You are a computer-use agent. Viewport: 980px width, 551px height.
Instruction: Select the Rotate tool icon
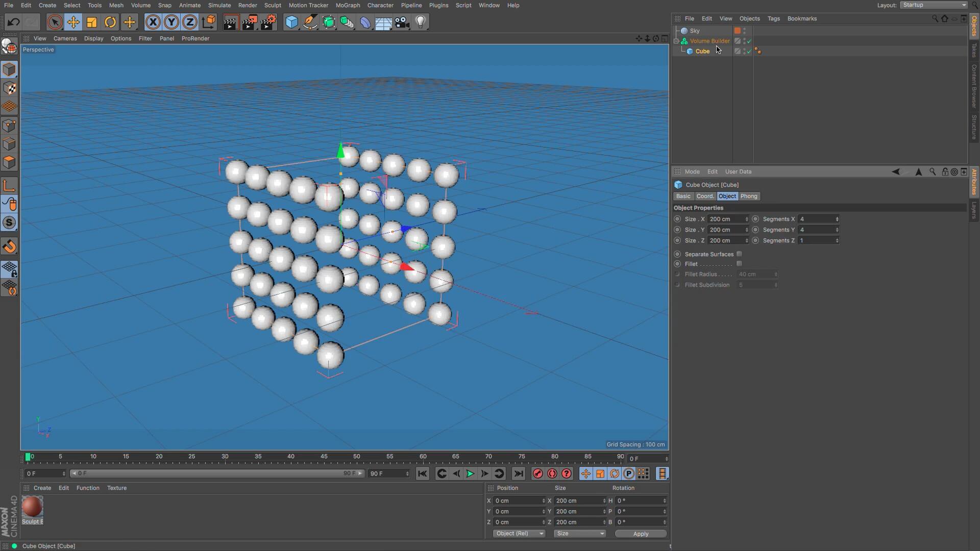point(110,22)
